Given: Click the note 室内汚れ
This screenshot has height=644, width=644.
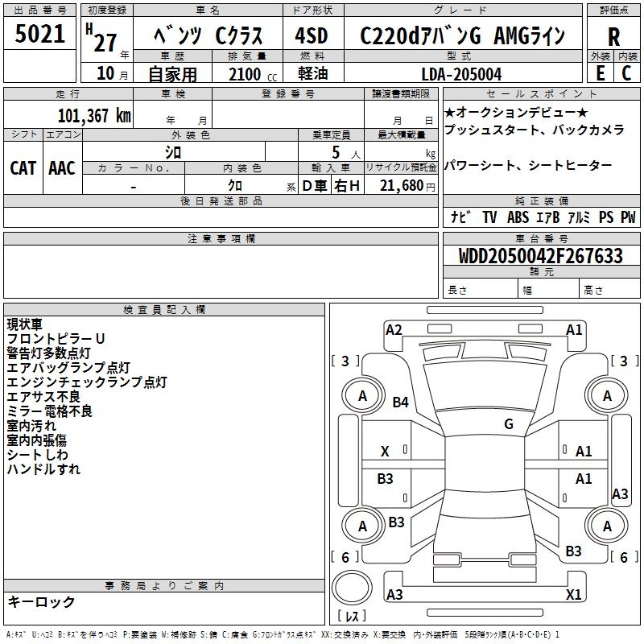Looking at the screenshot, I should [31, 426].
